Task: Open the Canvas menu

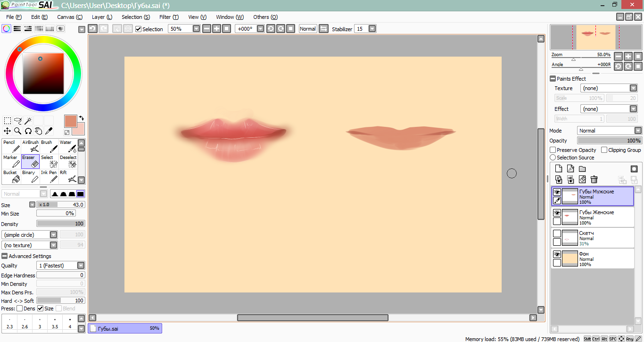Action: click(x=69, y=17)
